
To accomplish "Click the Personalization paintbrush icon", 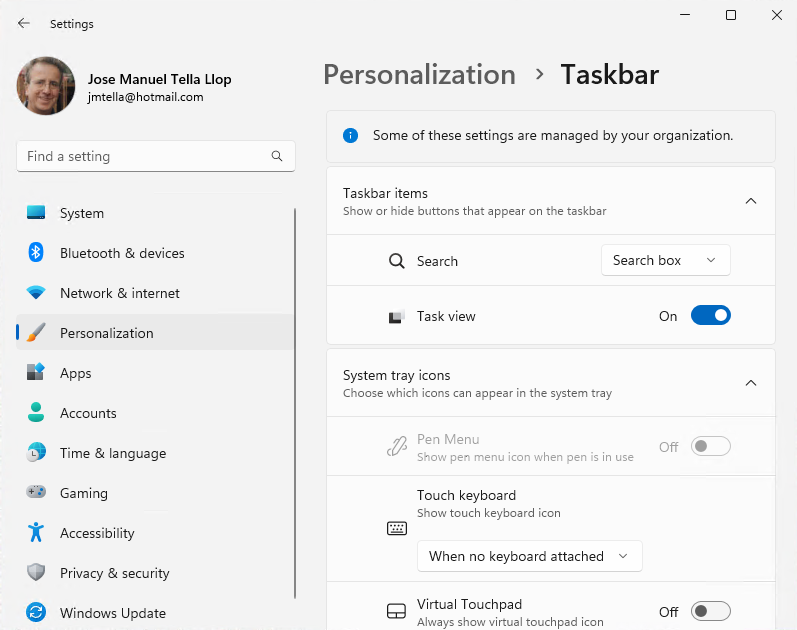I will click(x=36, y=333).
